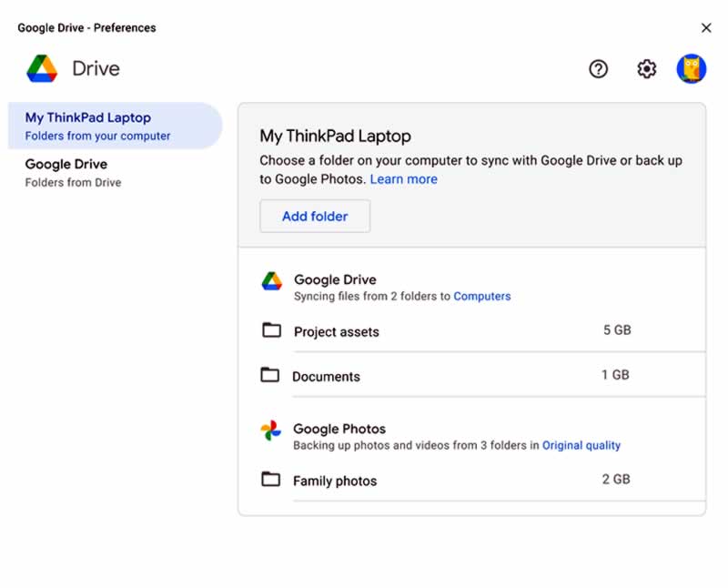Click the Original quality link
The height and width of the screenshot is (588, 728).
(x=581, y=445)
